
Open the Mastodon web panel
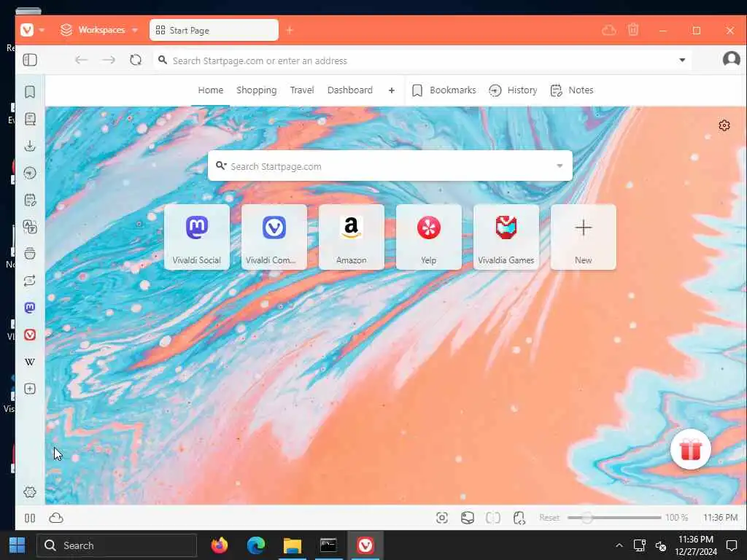(30, 308)
